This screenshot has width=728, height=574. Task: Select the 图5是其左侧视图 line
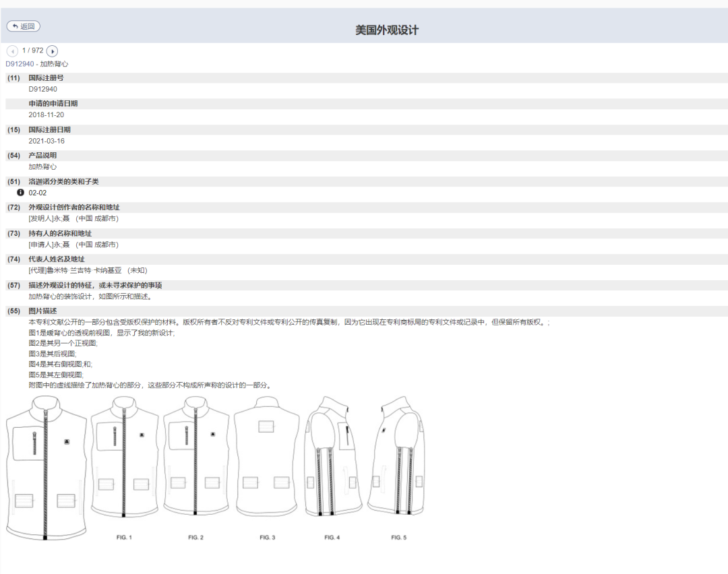coord(56,375)
